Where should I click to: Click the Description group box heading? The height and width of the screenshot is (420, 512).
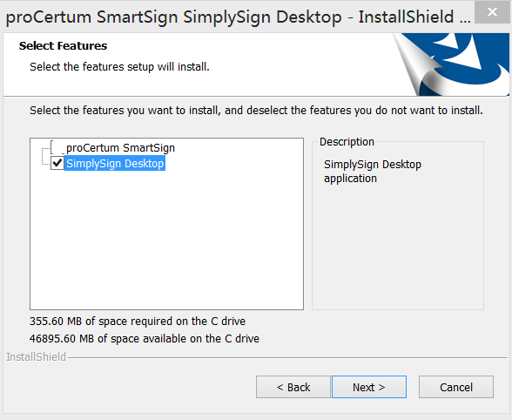click(347, 142)
